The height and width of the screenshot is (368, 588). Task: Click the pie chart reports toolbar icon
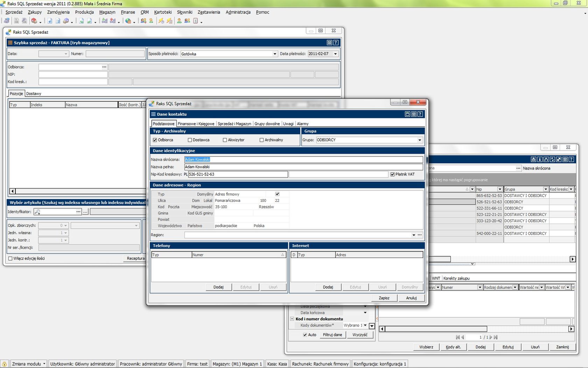128,21
